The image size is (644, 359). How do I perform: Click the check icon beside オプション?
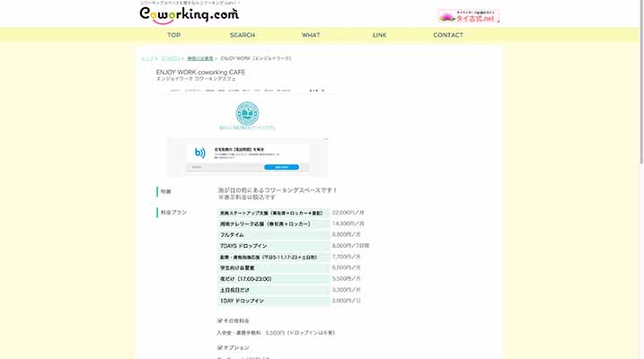click(x=220, y=347)
